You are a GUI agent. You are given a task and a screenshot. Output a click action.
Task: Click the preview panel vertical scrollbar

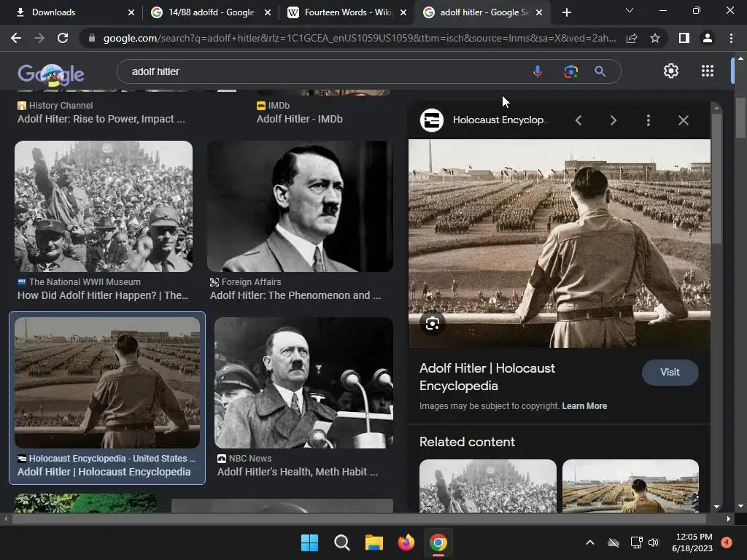click(x=716, y=178)
